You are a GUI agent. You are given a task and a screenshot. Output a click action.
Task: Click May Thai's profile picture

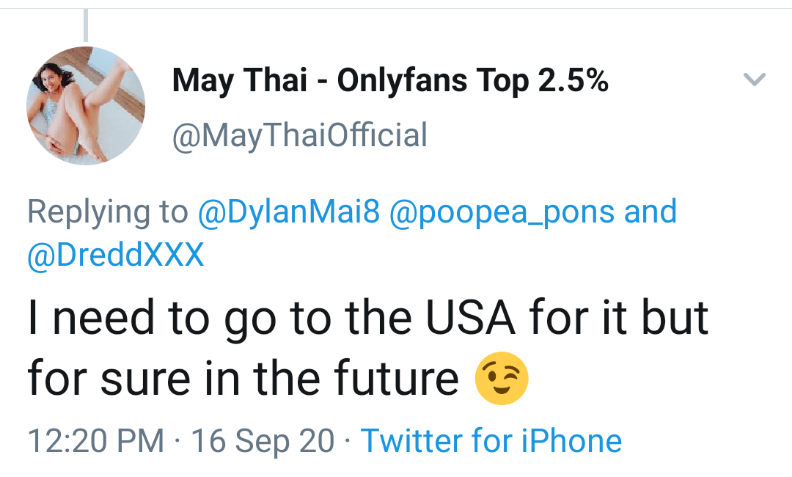point(86,105)
